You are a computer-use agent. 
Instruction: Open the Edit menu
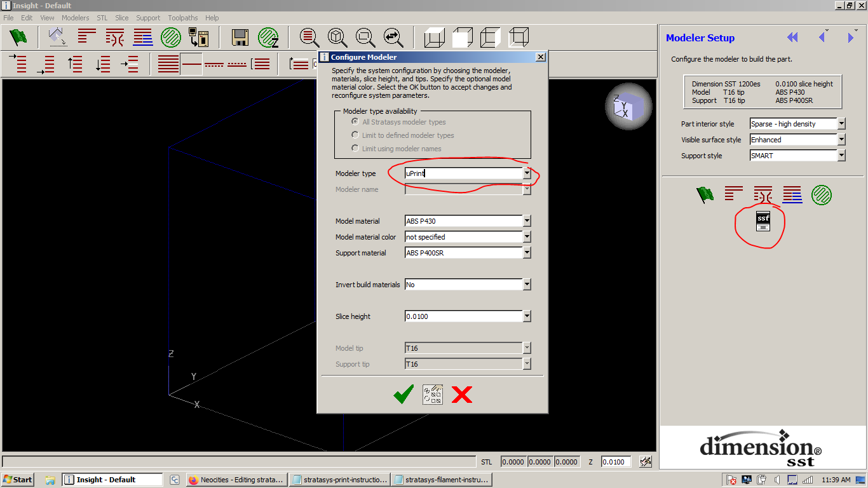coord(27,18)
